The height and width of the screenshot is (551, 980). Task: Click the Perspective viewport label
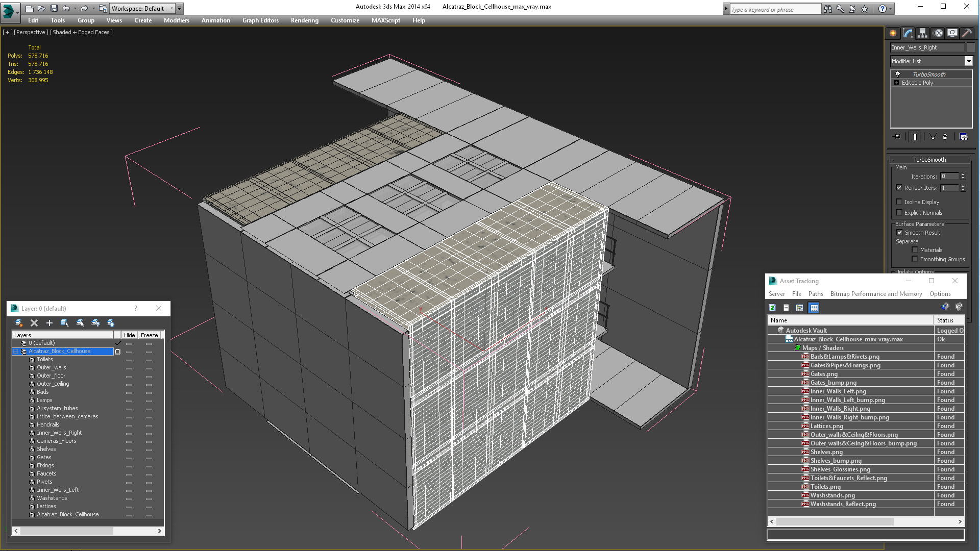click(x=31, y=32)
